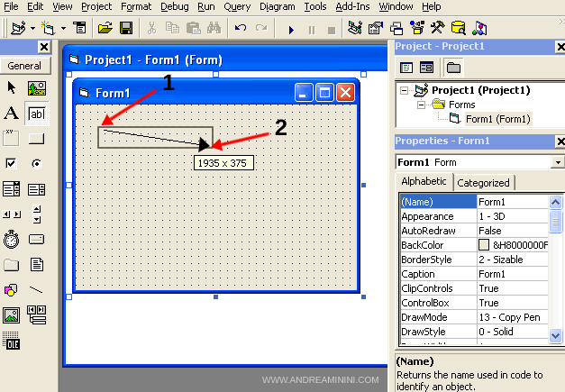Select the OptionButton control tool
Image resolution: width=565 pixels, height=392 pixels.
pos(36,163)
